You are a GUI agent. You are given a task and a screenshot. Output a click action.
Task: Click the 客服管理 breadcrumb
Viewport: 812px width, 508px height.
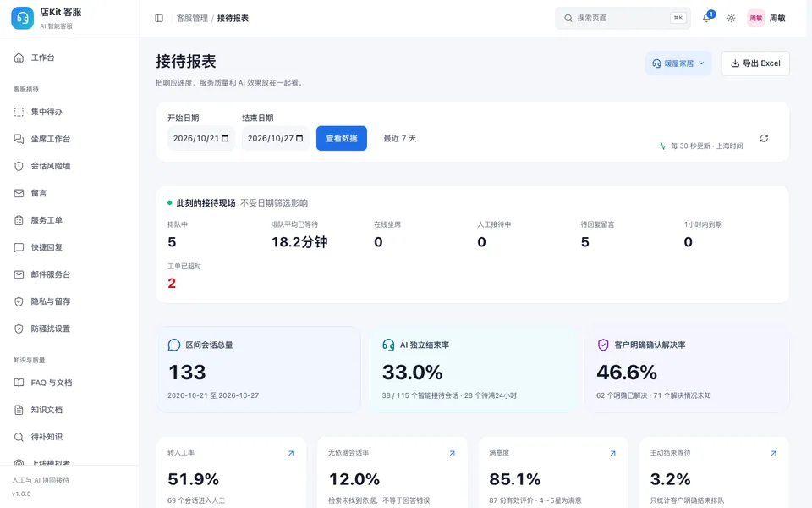click(x=192, y=18)
